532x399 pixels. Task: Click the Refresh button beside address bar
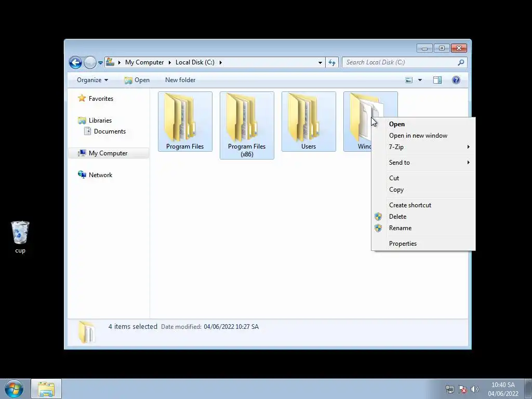pyautogui.click(x=332, y=62)
